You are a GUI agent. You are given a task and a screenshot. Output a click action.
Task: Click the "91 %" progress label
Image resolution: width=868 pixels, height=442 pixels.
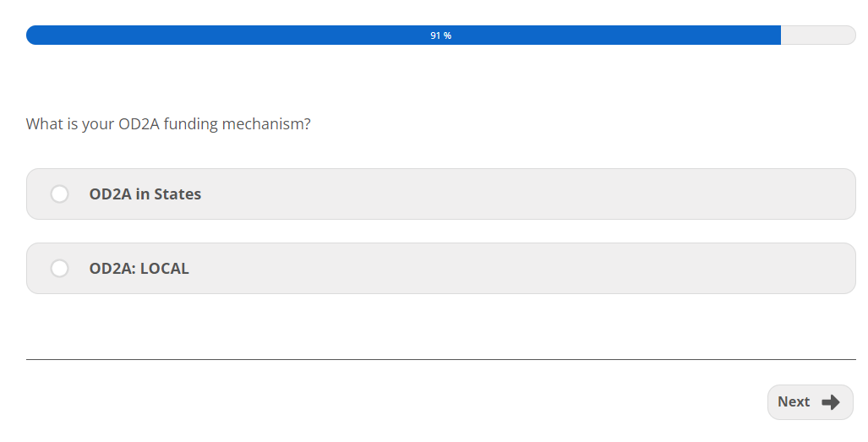[x=440, y=35]
